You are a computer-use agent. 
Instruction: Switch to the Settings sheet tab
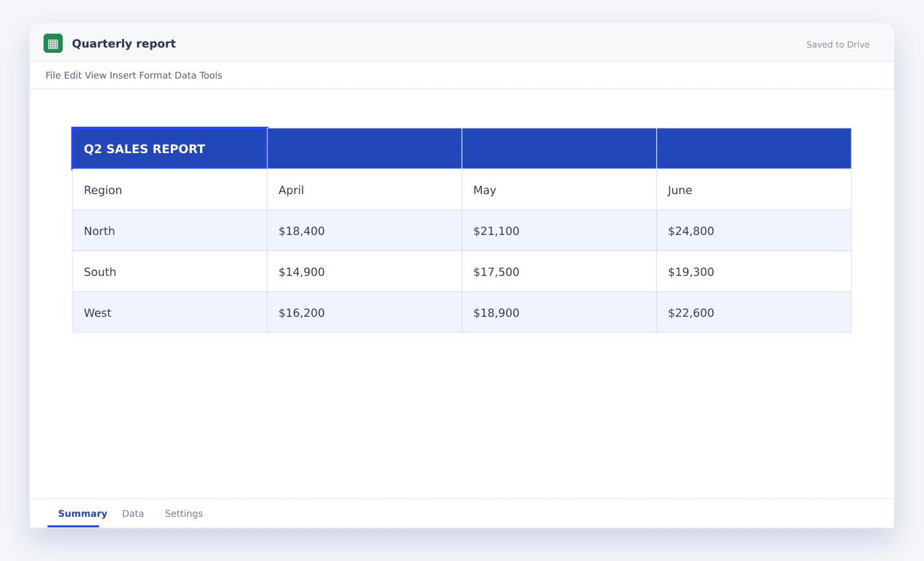[183, 513]
